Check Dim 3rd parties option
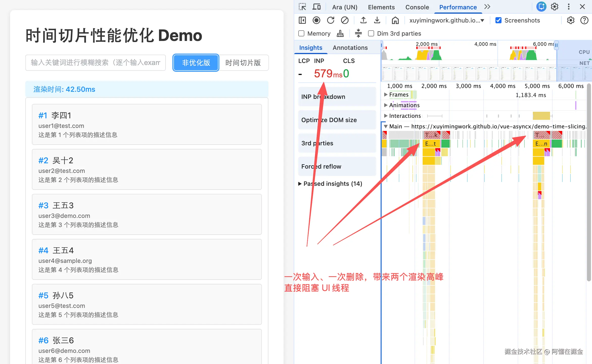 pos(371,33)
